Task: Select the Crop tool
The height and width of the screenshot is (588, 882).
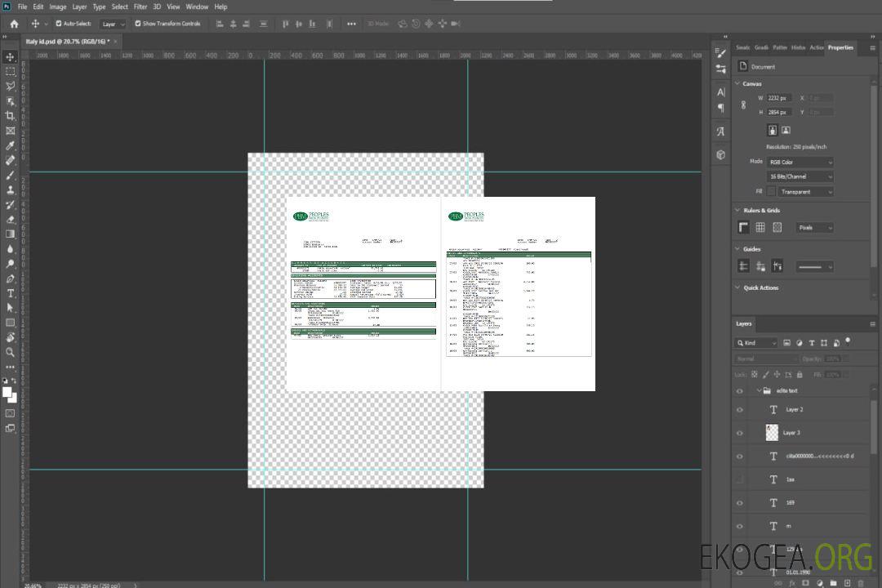Action: coord(11,116)
